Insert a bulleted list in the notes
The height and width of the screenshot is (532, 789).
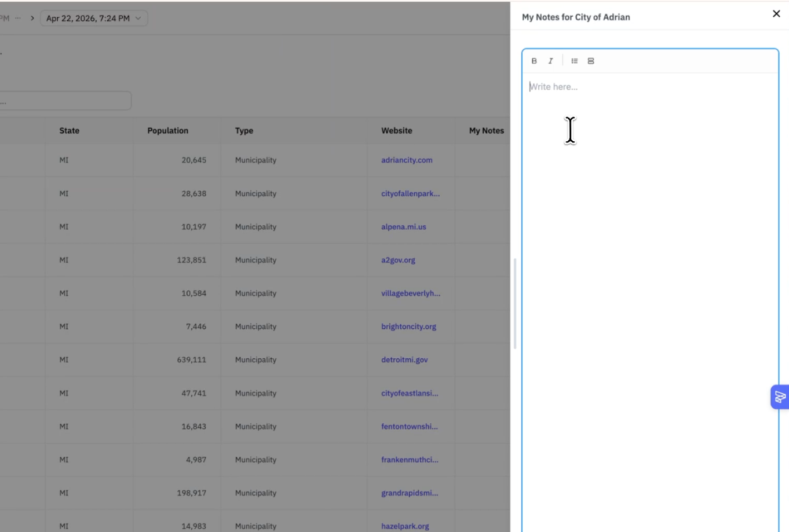575,61
